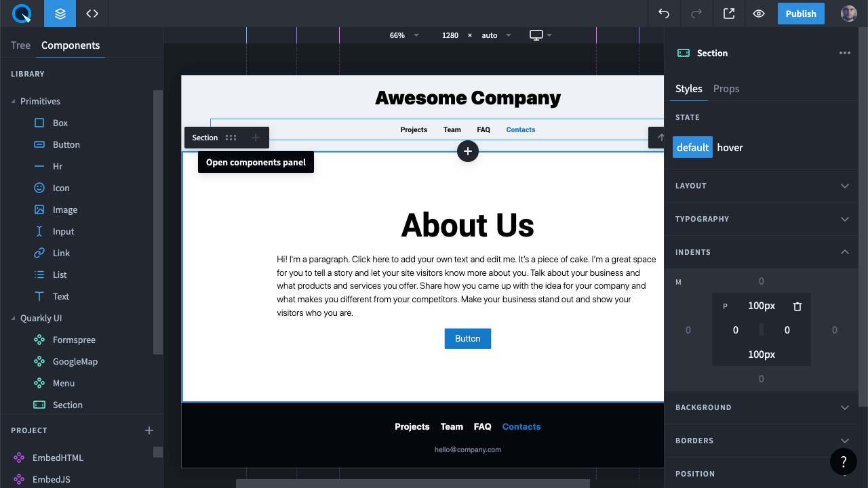This screenshot has width=868, height=488.
Task: Open the three-dot Section options menu
Action: [x=844, y=53]
